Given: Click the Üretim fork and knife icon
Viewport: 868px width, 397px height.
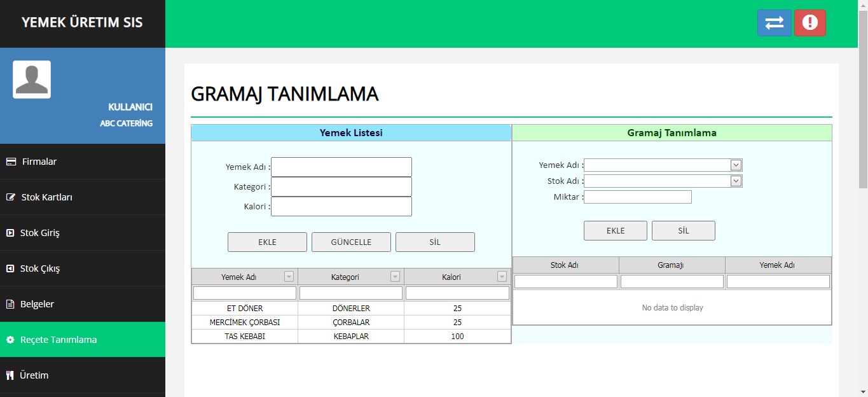Looking at the screenshot, I should pyautogui.click(x=10, y=375).
